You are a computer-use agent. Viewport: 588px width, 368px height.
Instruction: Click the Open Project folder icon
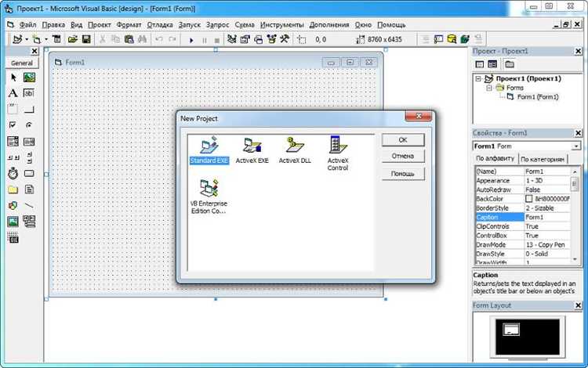[x=72, y=39]
